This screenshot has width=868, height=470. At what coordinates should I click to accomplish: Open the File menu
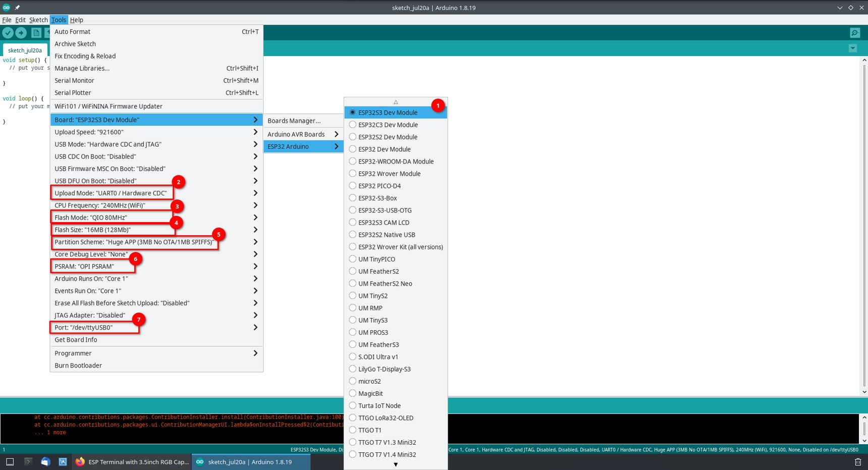tap(7, 20)
